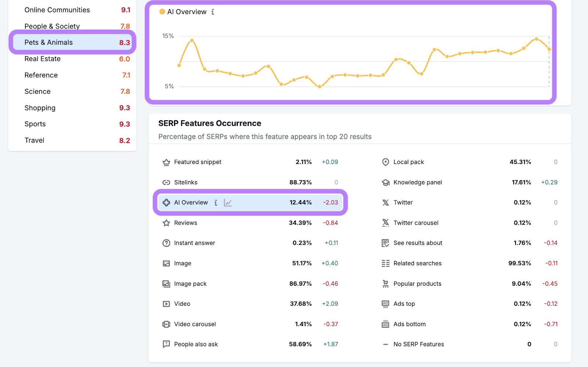Open the Shopping category
This screenshot has height=367, width=588.
[40, 108]
